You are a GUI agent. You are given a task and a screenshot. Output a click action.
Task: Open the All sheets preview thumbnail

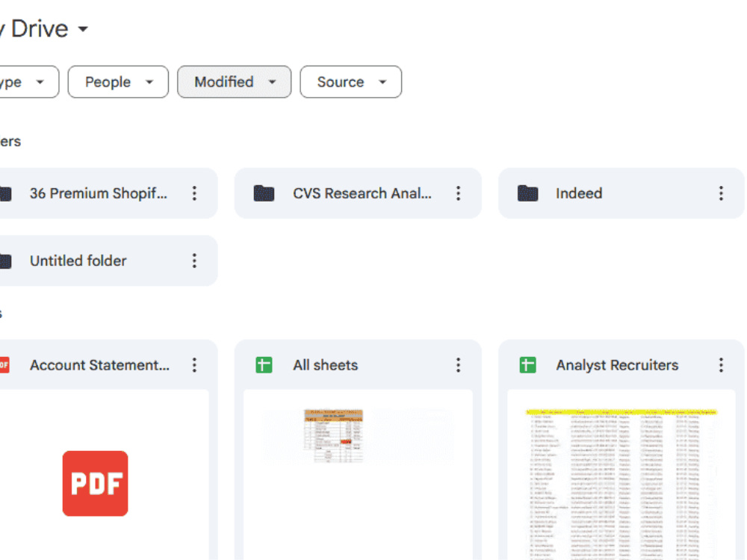pos(358,475)
